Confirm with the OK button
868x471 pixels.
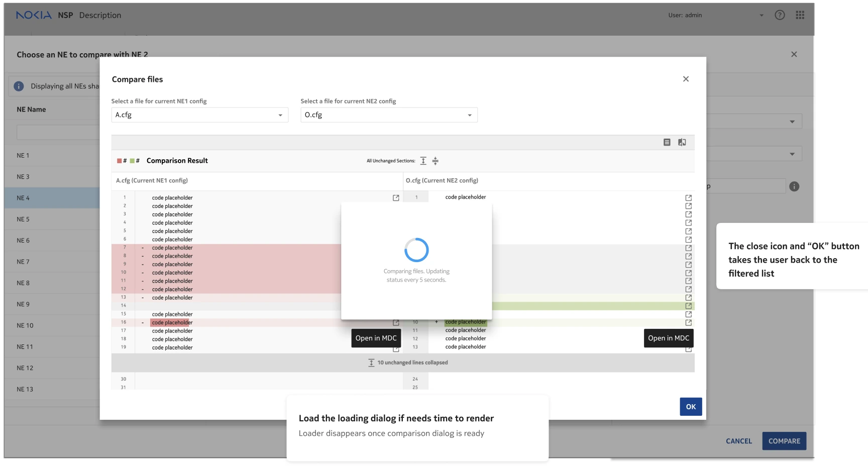click(x=691, y=407)
